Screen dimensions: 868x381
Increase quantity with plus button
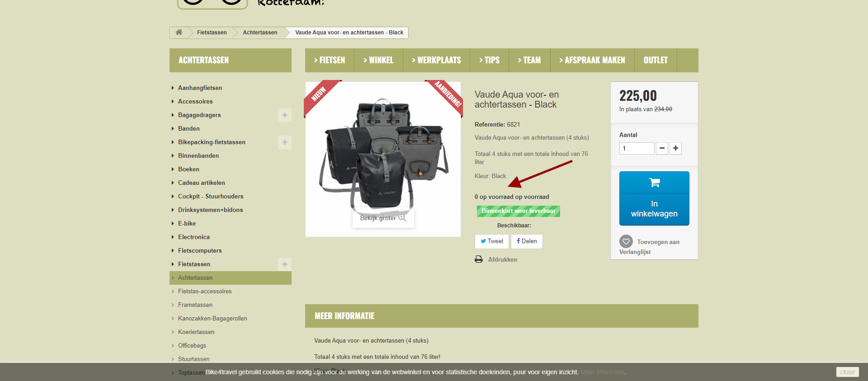675,148
